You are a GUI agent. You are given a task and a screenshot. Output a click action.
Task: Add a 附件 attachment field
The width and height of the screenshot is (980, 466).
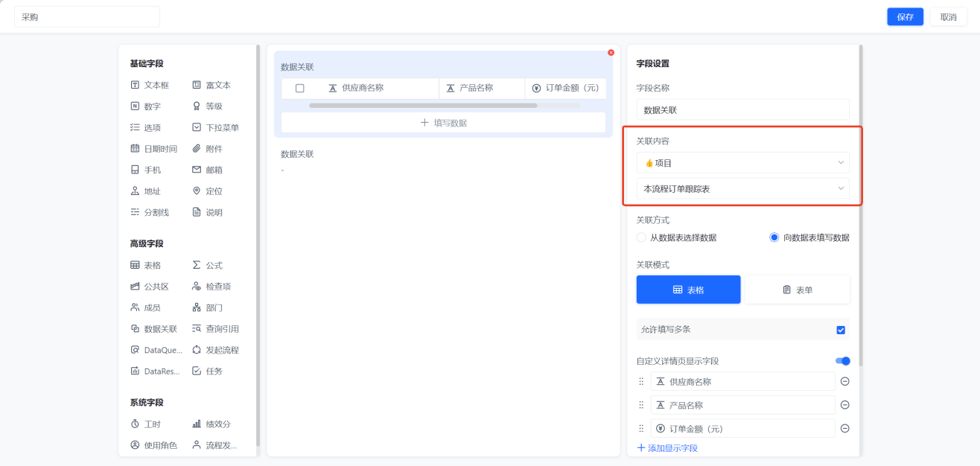(x=207, y=149)
